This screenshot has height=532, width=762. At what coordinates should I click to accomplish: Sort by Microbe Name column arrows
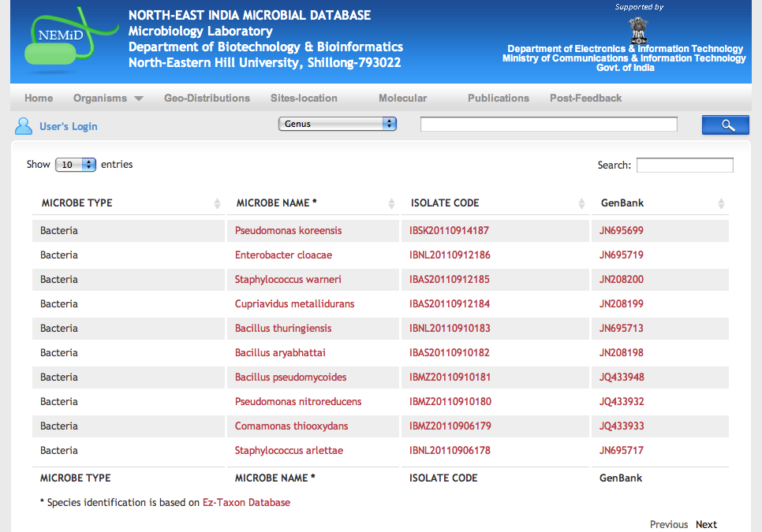392,203
